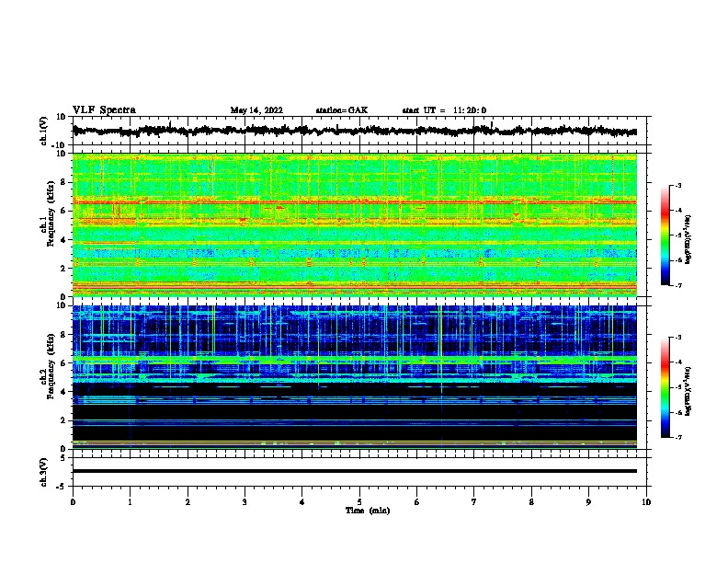Click the green 6.2 kHz band in ch.2 spectrogram

point(354,360)
